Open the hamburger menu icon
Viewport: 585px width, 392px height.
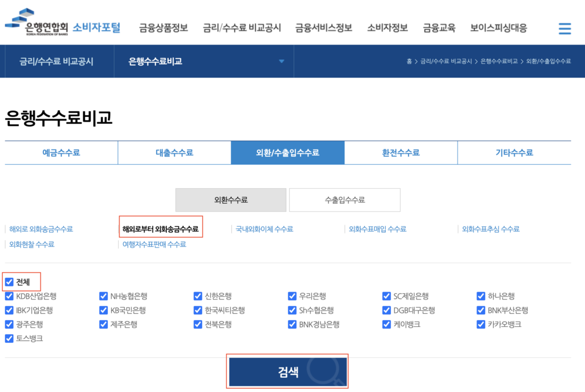point(564,28)
